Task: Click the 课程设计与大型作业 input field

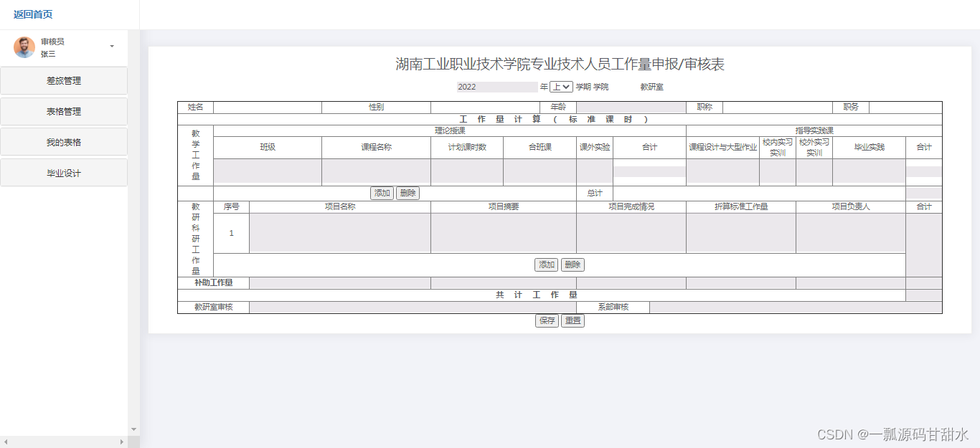Action: click(722, 172)
